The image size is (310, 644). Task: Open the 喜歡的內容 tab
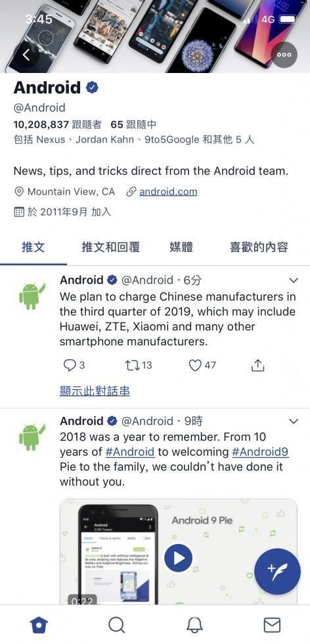(x=259, y=247)
